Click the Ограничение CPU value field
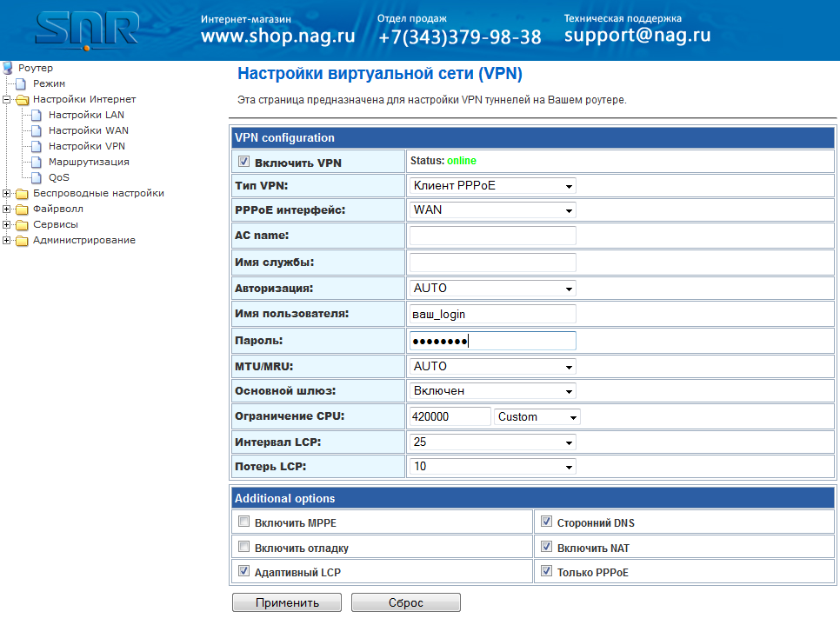 click(x=450, y=417)
